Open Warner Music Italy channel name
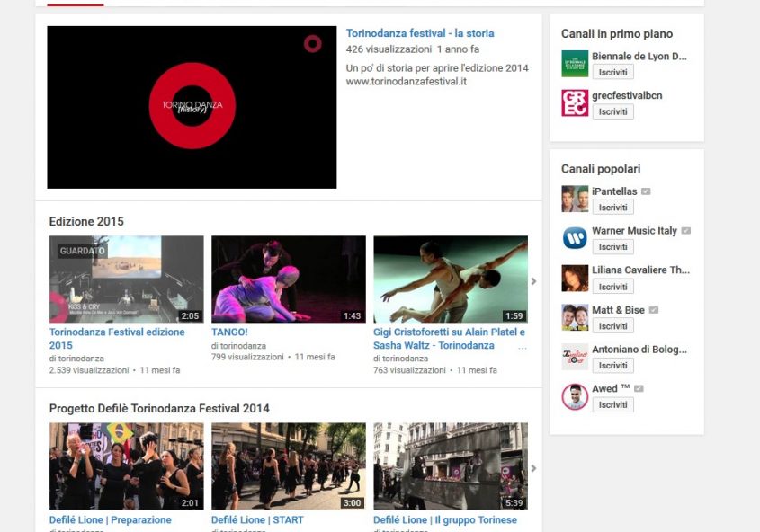This screenshot has height=532, width=760. pos(634,230)
